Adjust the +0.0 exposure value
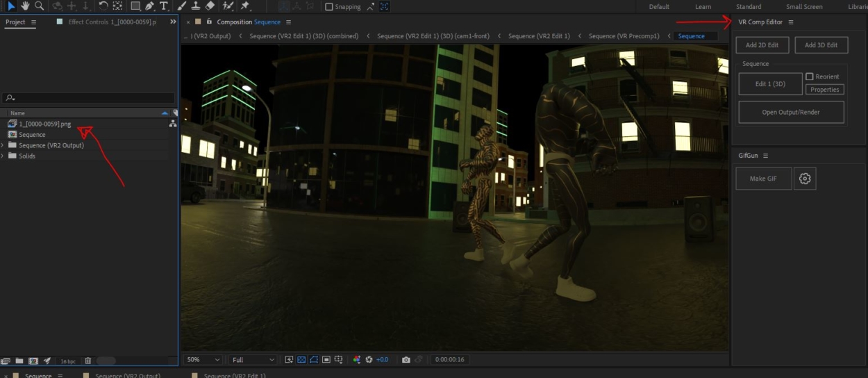Image resolution: width=868 pixels, height=378 pixels. coord(382,360)
